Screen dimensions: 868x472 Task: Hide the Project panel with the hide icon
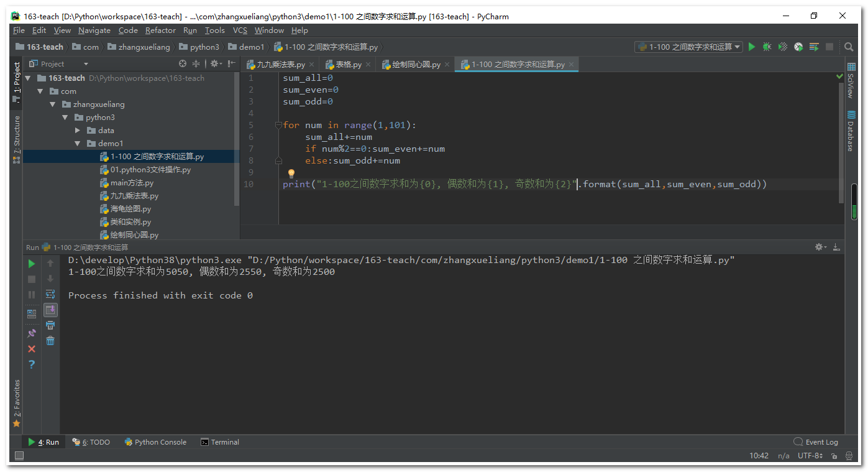(x=232, y=63)
